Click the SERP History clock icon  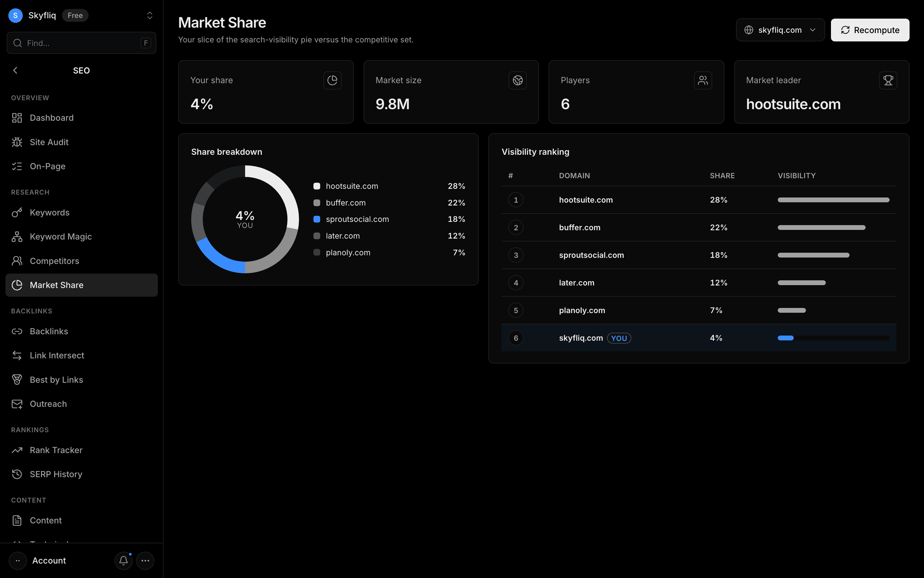17,474
